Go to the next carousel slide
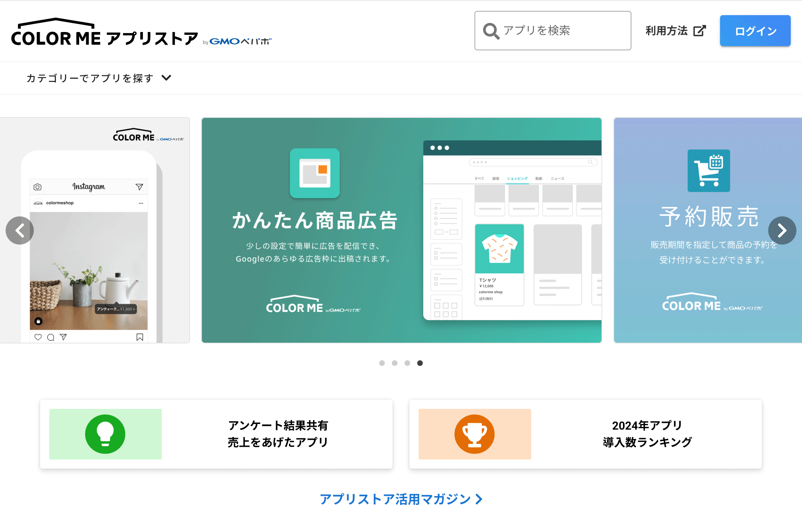Viewport: 802px width, 532px height. pos(782,230)
